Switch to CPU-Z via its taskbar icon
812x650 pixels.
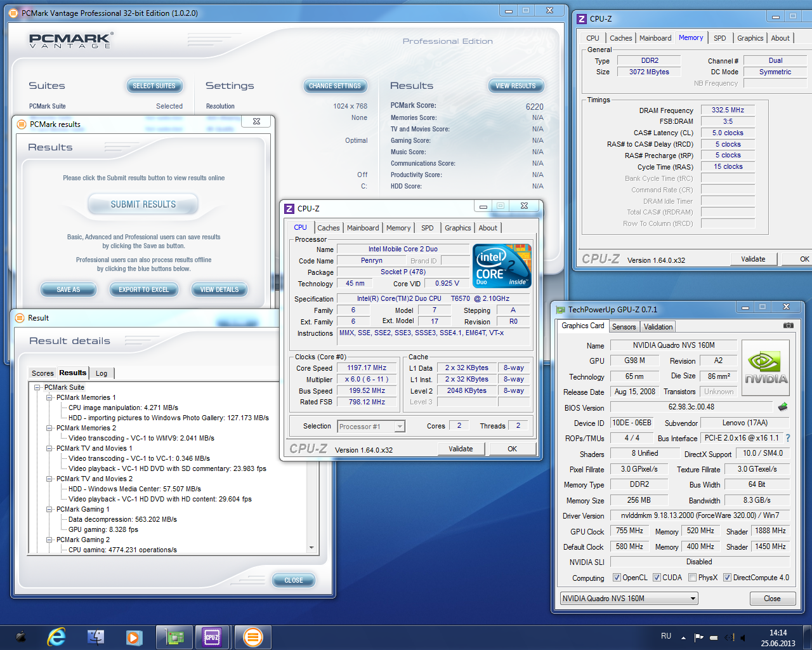(212, 637)
